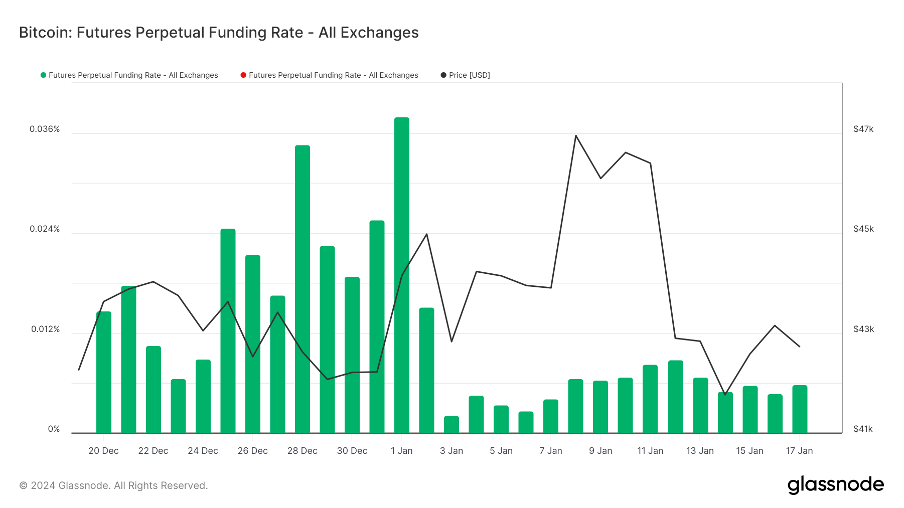The height and width of the screenshot is (508, 904).
Task: Click the chart title text
Action: coord(218,32)
